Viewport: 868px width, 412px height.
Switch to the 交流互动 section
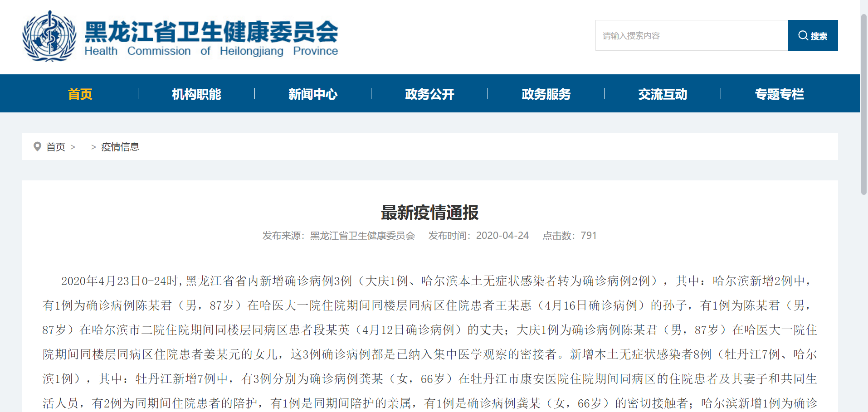click(663, 94)
